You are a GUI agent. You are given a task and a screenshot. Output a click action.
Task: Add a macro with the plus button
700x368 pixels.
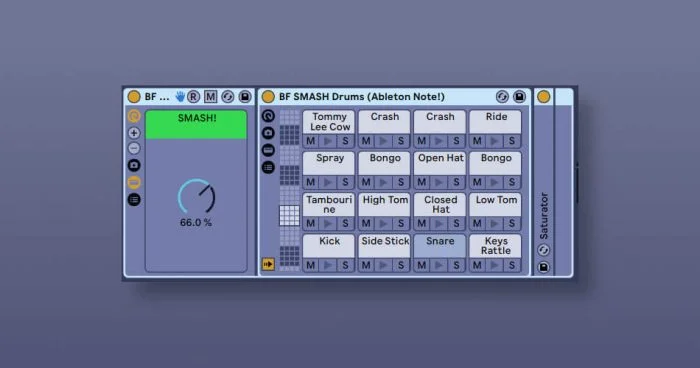click(134, 133)
